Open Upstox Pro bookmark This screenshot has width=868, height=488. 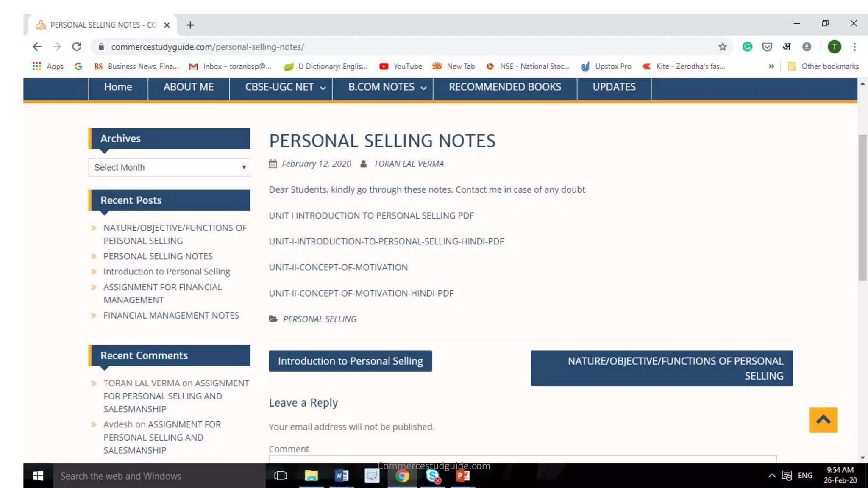point(606,66)
